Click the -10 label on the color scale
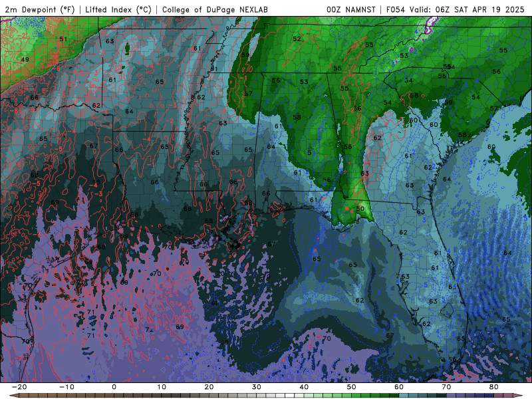The image size is (532, 399). click(66, 387)
